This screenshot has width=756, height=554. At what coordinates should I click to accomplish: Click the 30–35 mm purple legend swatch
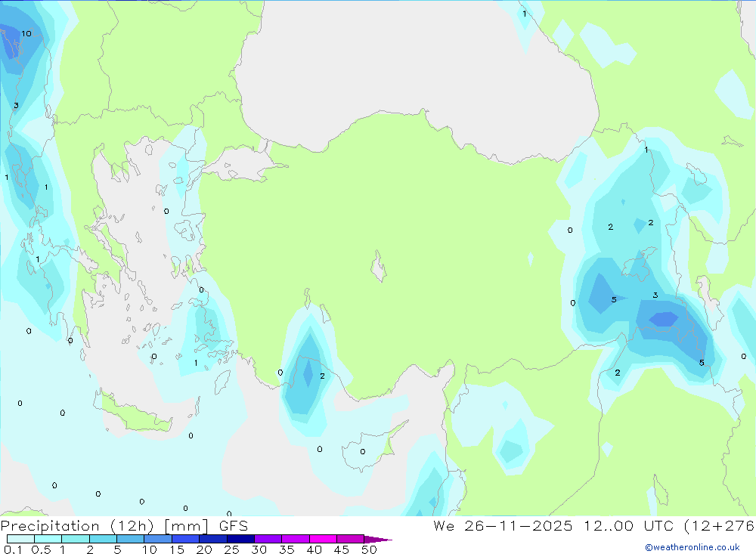pos(268,539)
